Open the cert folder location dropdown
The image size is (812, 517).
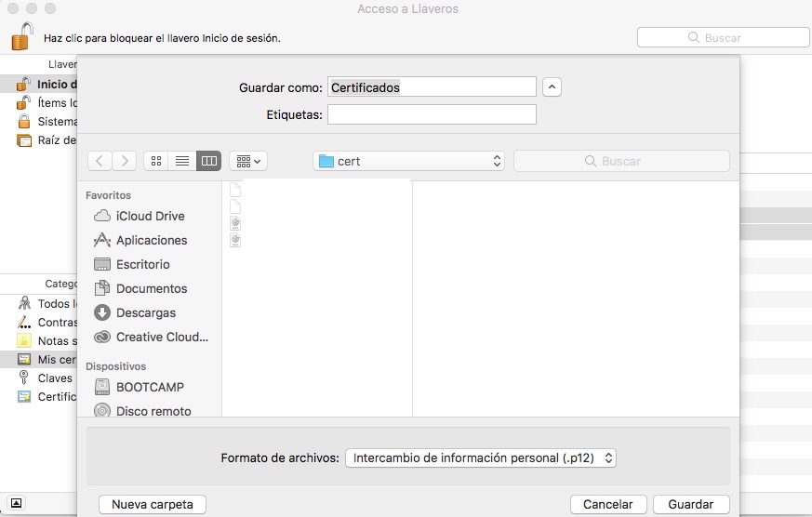409,161
